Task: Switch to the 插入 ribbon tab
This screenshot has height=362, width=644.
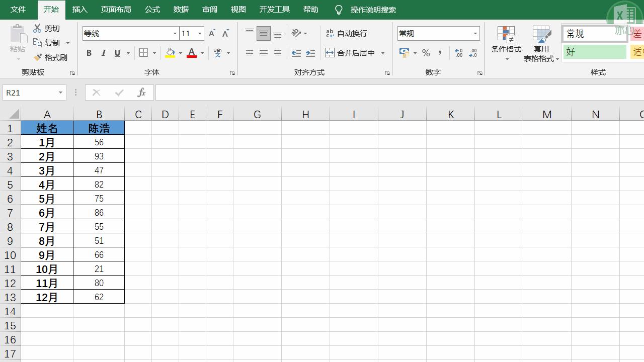Action: point(79,9)
